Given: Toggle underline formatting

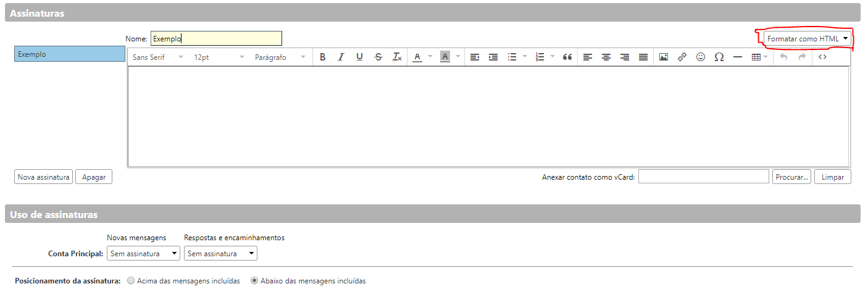Looking at the screenshot, I should pos(359,57).
